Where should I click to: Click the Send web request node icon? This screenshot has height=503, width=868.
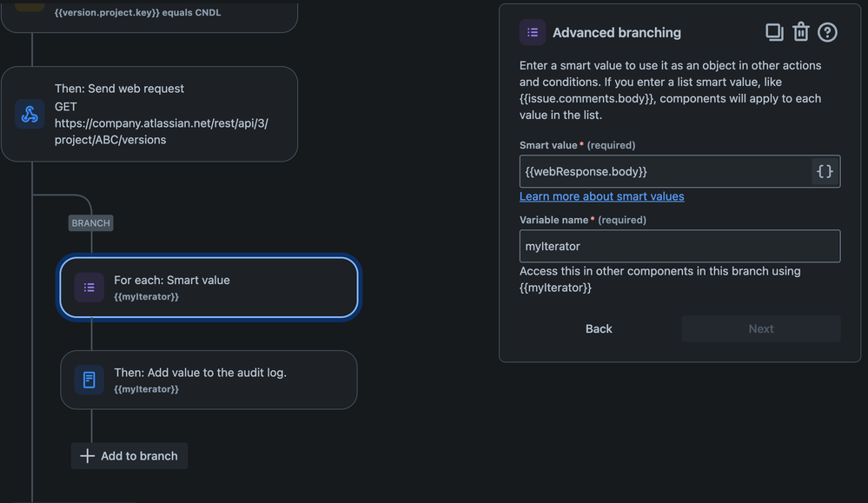[30, 114]
